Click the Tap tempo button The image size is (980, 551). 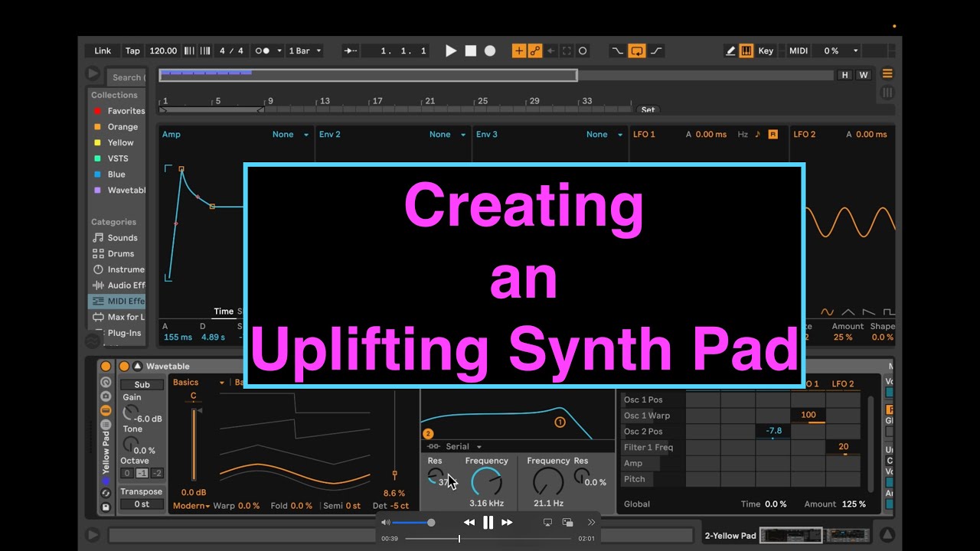132,51
